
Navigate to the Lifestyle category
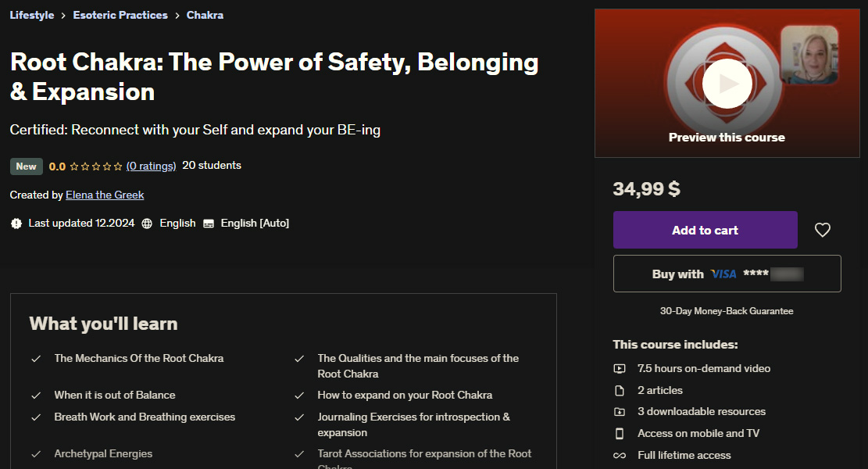point(31,15)
